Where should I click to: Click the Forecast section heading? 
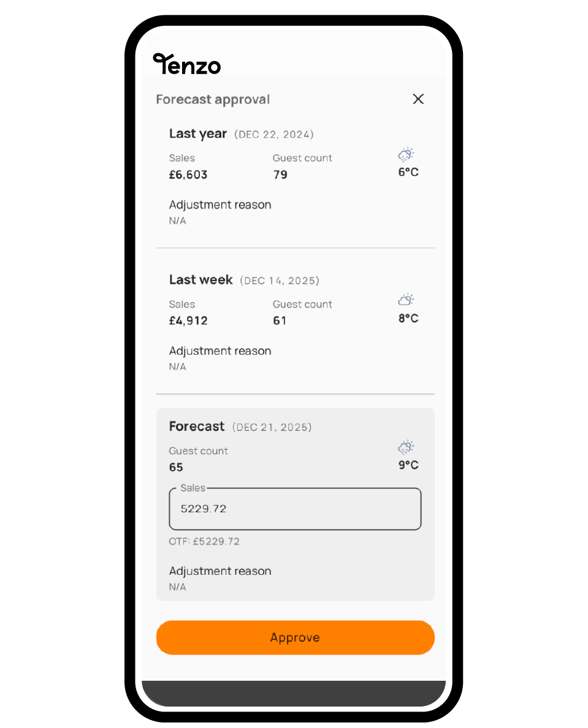(197, 427)
